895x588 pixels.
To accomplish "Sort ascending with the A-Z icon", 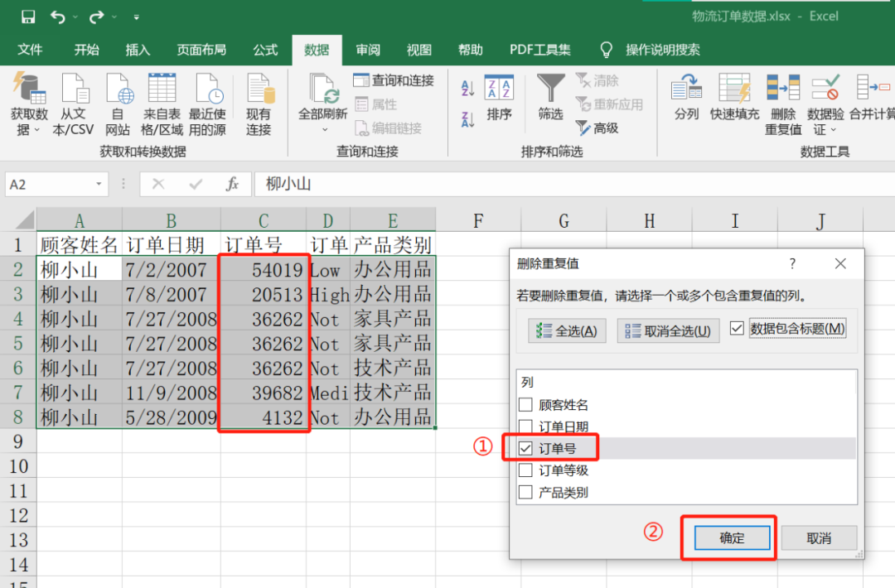I will tap(467, 88).
